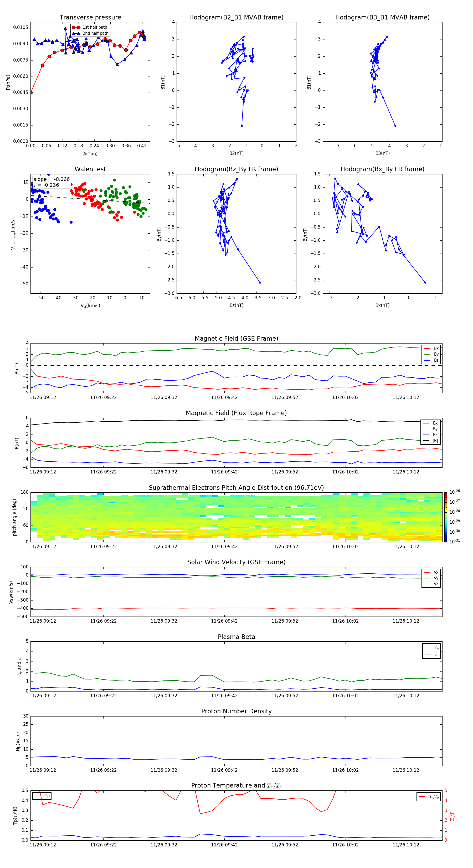This screenshot has height=868, width=473.
Task: Click the '-500' tick on solar wind velocity axis
Action: point(23,617)
